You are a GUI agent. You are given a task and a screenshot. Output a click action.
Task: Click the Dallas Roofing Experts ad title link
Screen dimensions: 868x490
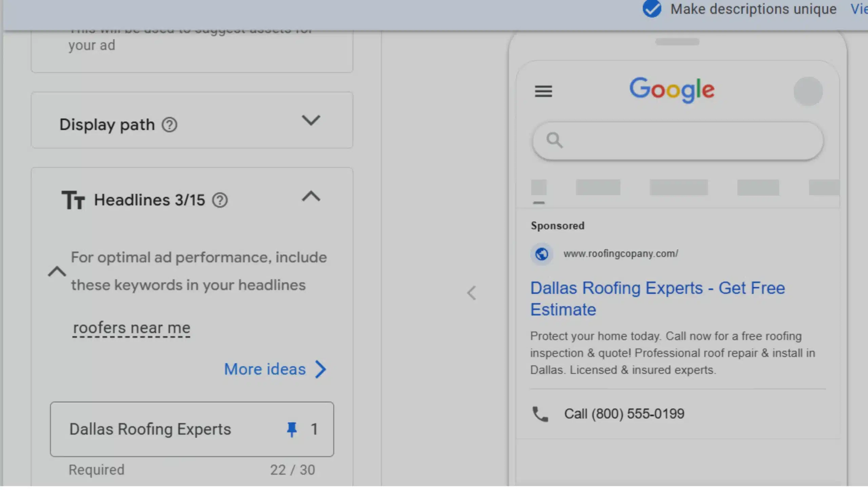(x=657, y=298)
